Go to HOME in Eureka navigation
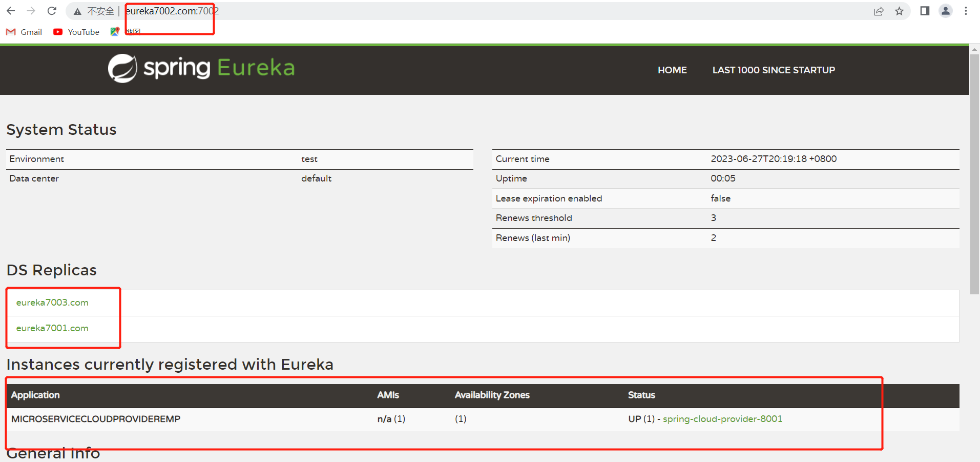The height and width of the screenshot is (462, 980). pyautogui.click(x=672, y=70)
